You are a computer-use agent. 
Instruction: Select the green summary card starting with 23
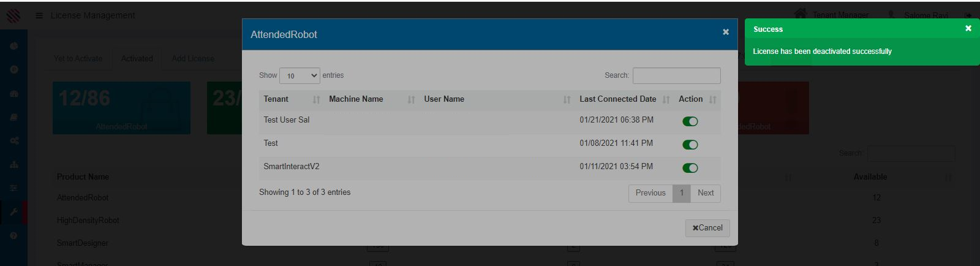[x=224, y=108]
